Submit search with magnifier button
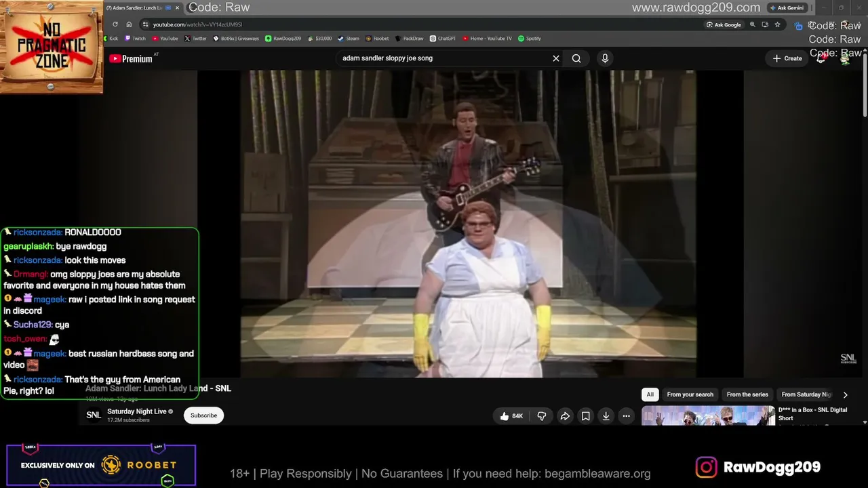The height and width of the screenshot is (488, 868). (576, 58)
